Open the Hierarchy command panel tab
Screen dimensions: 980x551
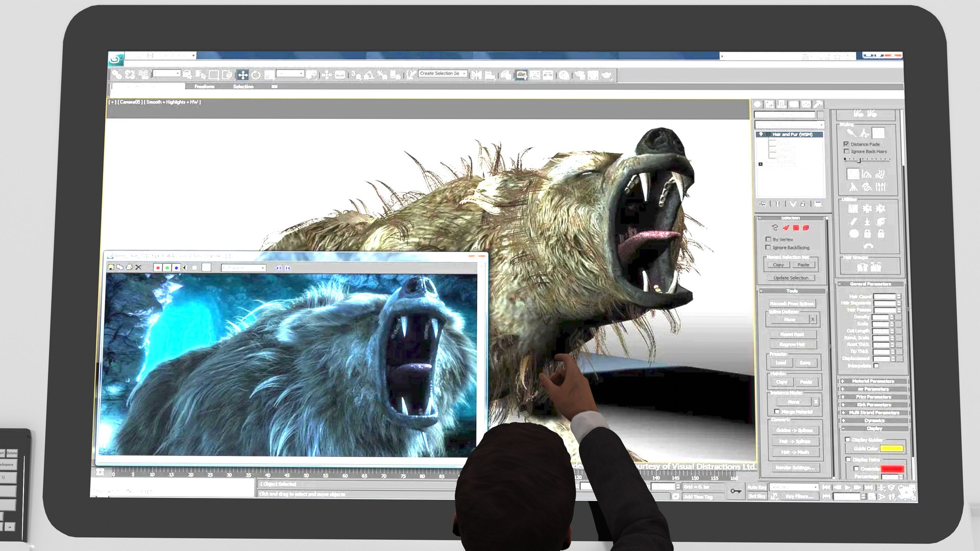[781, 104]
